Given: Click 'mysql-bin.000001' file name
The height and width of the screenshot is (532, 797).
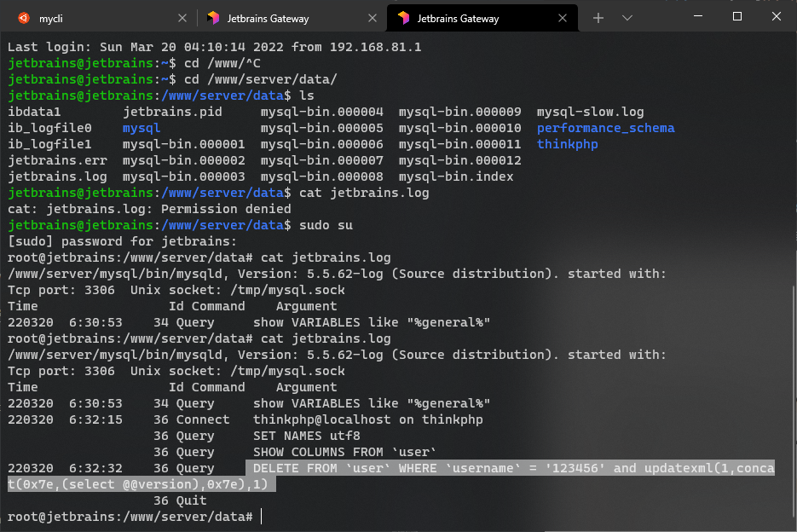Looking at the screenshot, I should pos(183,144).
